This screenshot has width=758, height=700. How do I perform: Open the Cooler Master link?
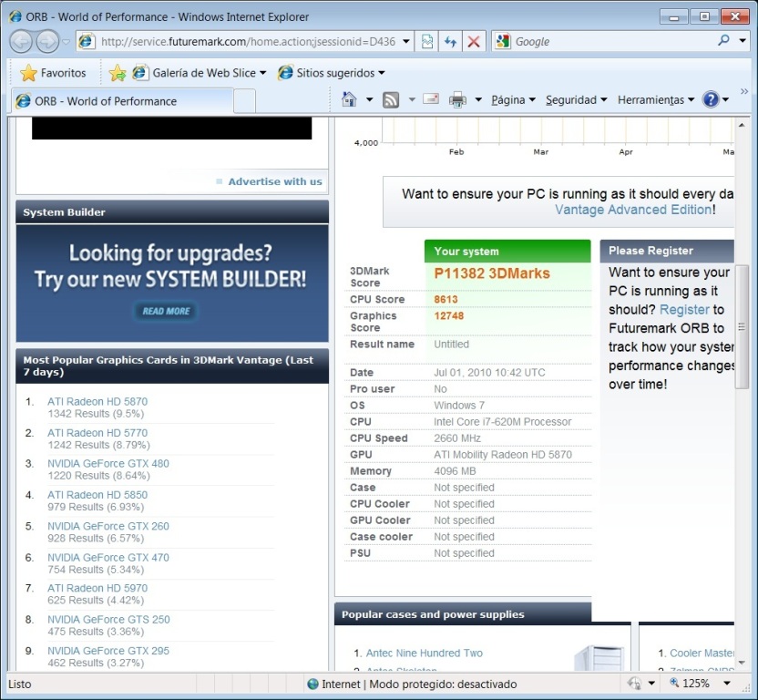[x=701, y=654]
